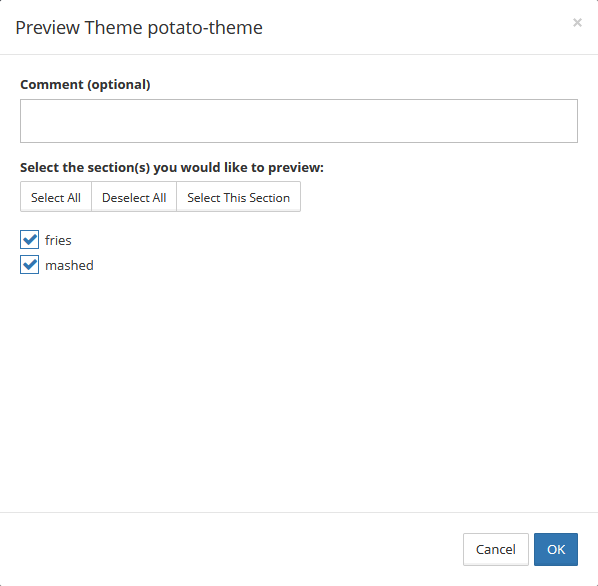Screen dimensions: 598x586
Task: Dismiss dialog using the gray X icon
Action: (577, 23)
